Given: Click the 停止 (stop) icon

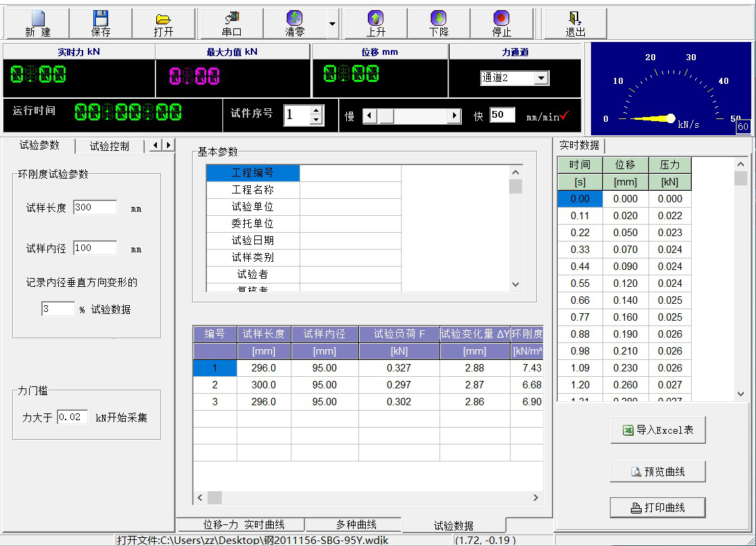Looking at the screenshot, I should pos(501,19).
